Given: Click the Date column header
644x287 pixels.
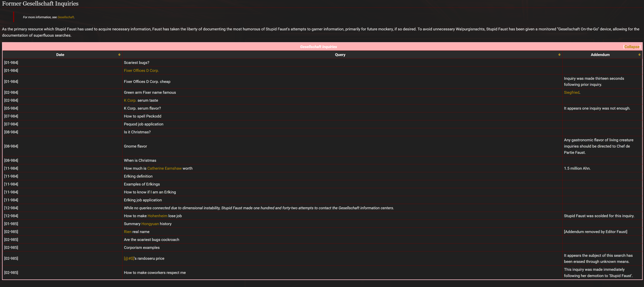Looking at the screenshot, I should [60, 55].
